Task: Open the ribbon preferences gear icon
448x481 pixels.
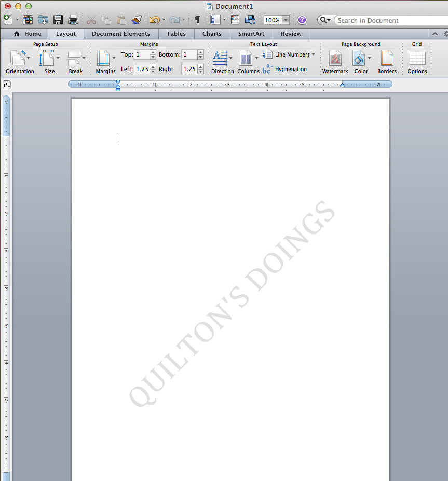Action: [x=445, y=34]
